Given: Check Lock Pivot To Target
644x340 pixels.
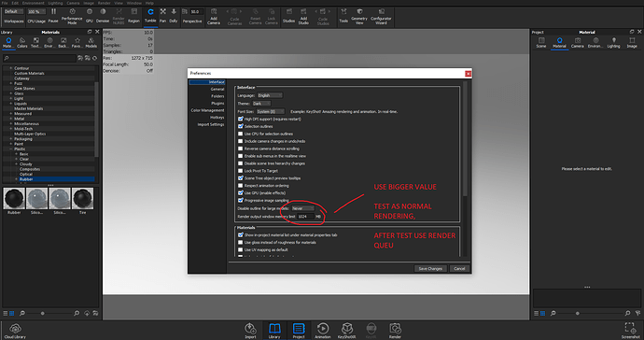Looking at the screenshot, I should [241, 171].
